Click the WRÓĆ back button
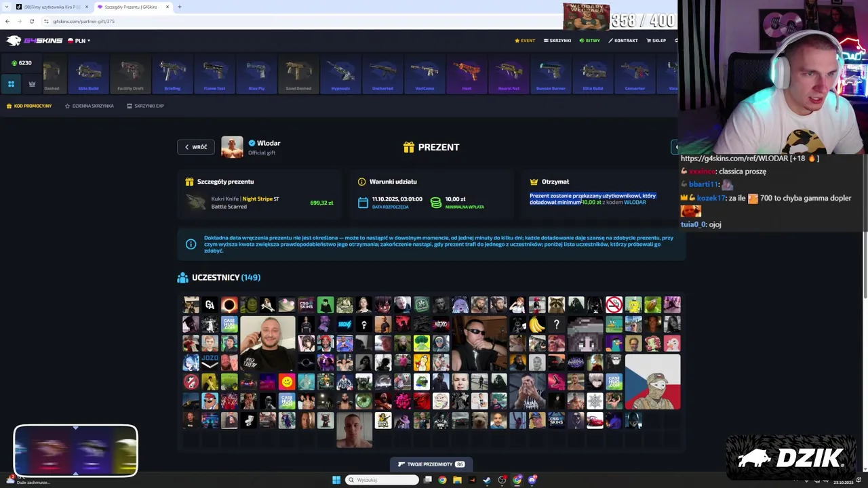This screenshot has width=868, height=488. tap(196, 147)
